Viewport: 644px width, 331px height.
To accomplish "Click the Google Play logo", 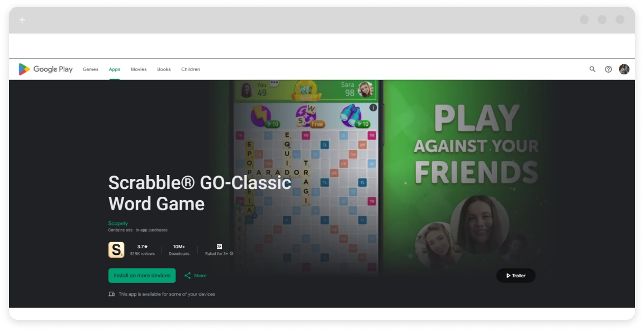I will [x=46, y=69].
